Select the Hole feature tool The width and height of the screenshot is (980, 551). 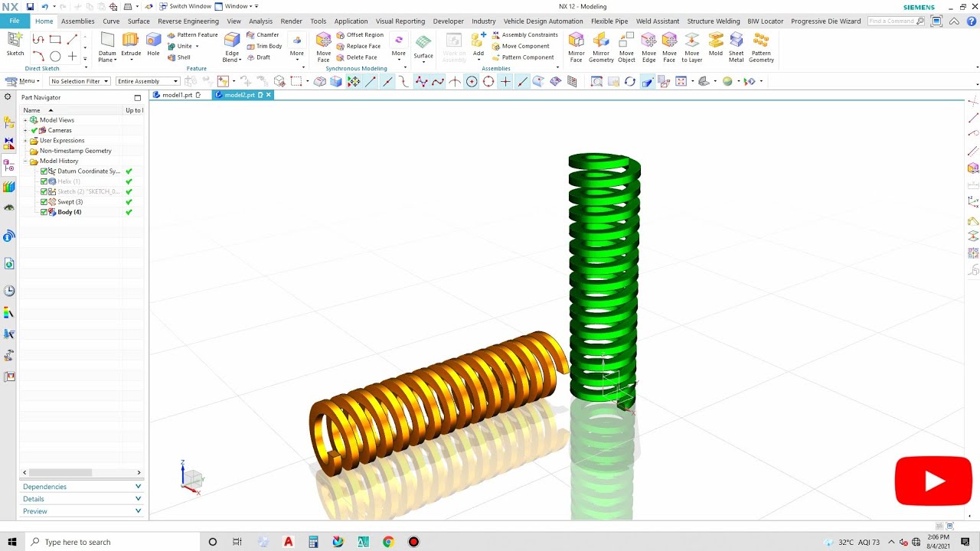point(153,44)
